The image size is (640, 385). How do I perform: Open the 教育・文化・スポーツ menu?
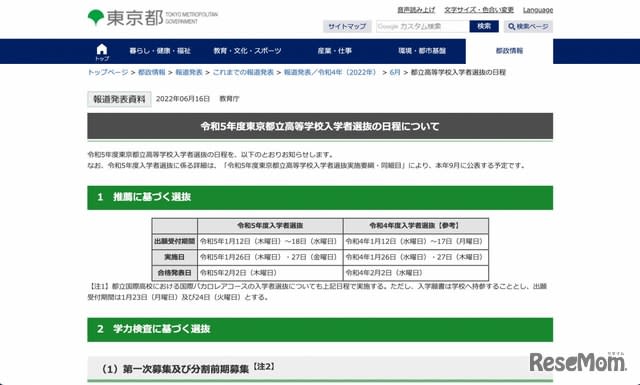247,51
